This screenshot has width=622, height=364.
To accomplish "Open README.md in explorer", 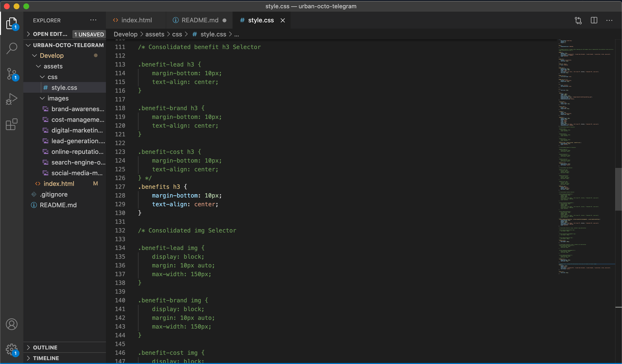I will [x=65, y=205].
